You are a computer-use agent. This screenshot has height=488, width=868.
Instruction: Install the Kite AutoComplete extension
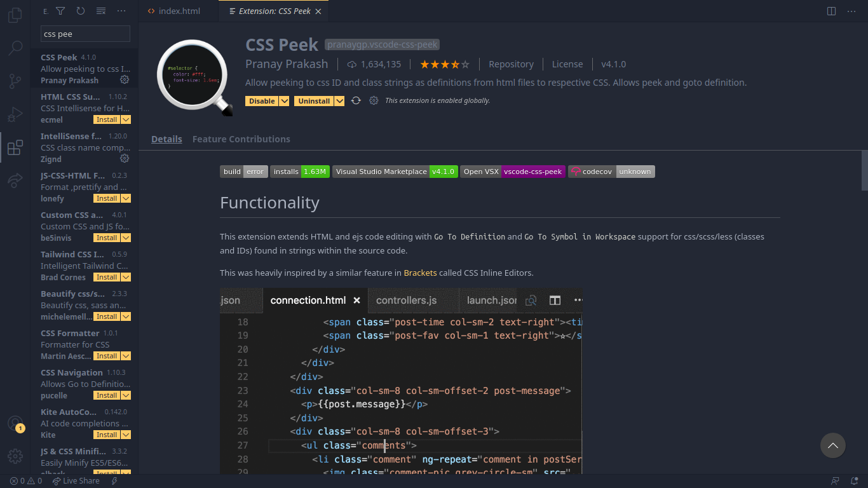(107, 435)
